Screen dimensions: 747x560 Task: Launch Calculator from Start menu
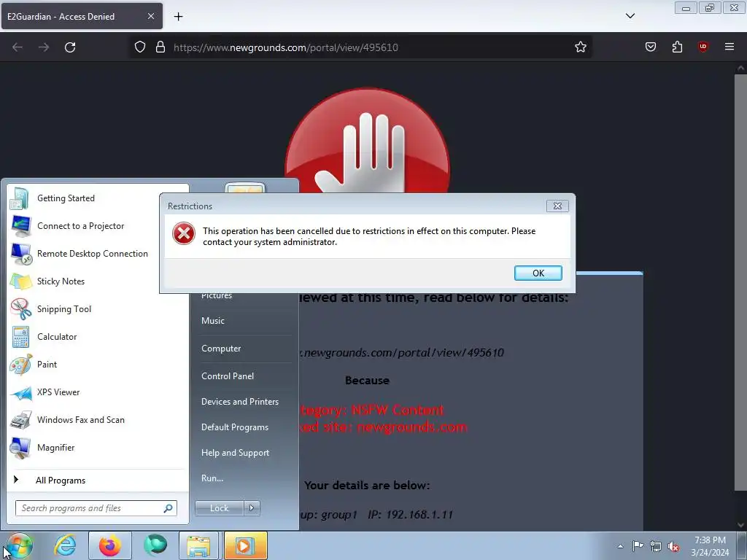[98, 337]
